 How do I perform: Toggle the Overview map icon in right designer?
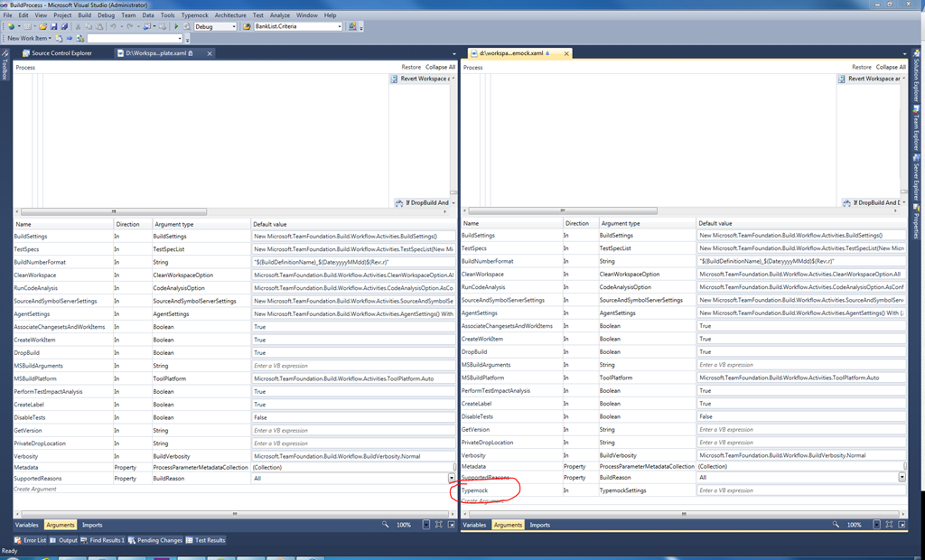click(902, 524)
